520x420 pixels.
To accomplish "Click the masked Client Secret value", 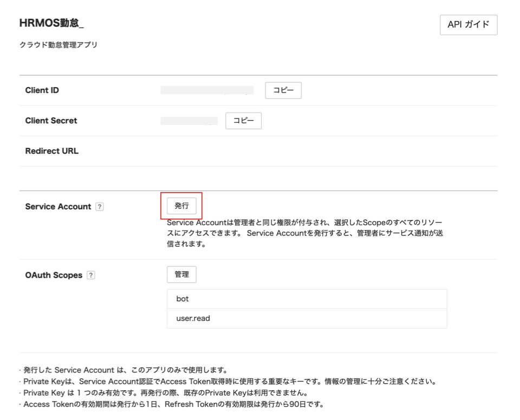I will click(x=189, y=121).
